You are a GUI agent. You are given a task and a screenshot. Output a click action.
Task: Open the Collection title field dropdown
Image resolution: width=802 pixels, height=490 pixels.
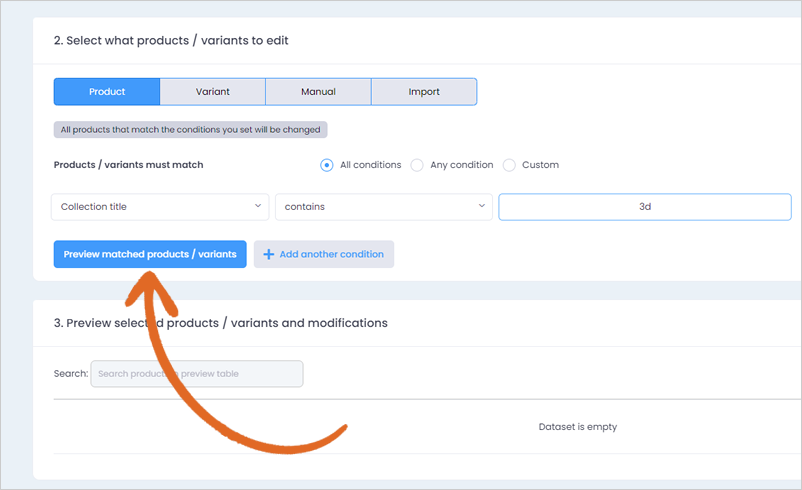click(x=160, y=207)
